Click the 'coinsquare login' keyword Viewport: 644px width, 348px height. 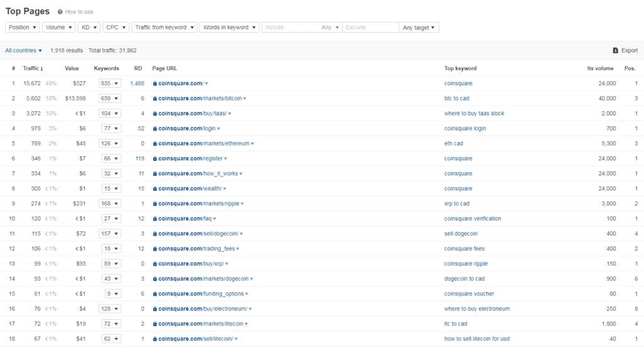point(465,128)
